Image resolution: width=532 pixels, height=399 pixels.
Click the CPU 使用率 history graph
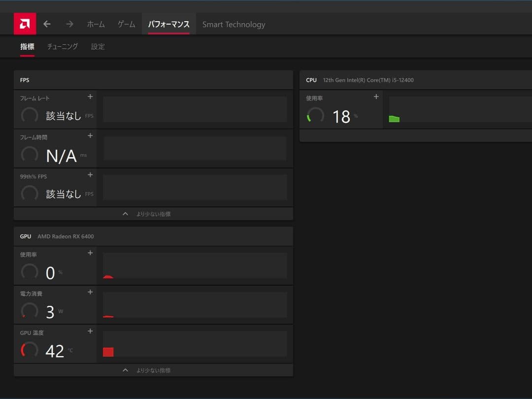[460, 109]
